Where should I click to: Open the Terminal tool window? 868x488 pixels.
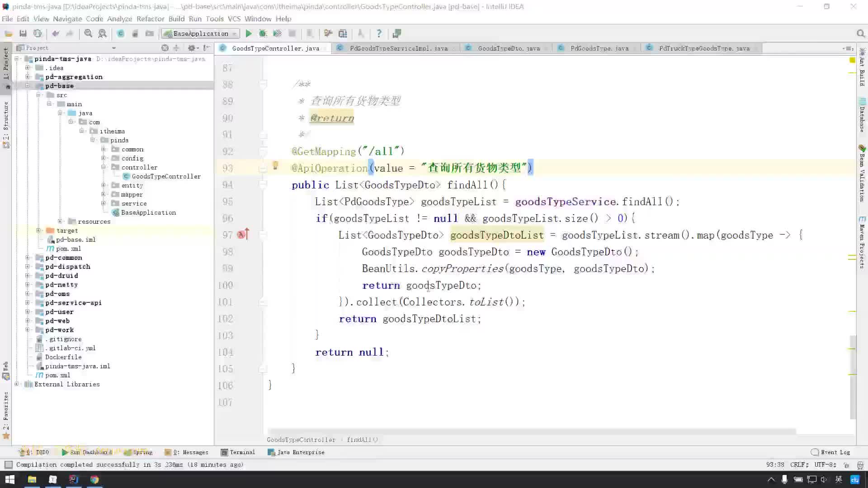[x=238, y=452]
